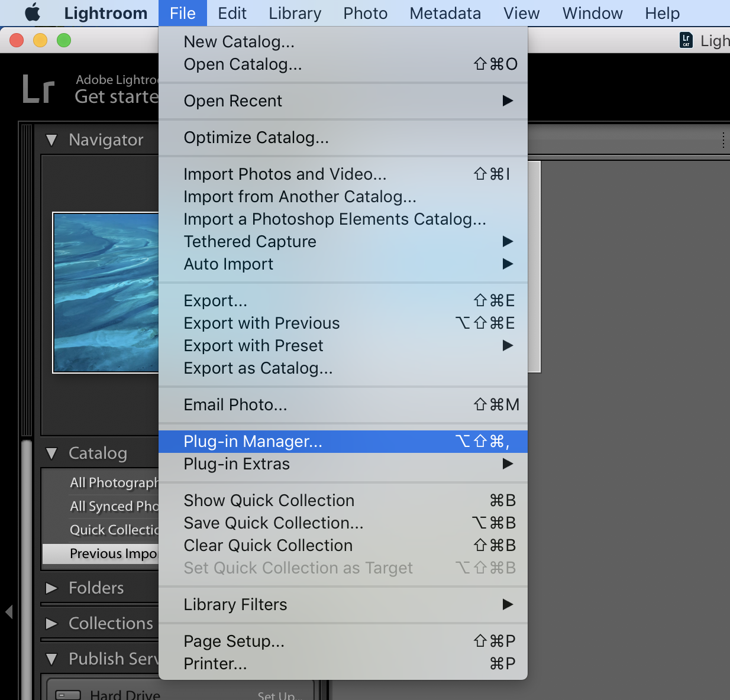The height and width of the screenshot is (700, 730).
Task: Select Optimize Catalog… menu item
Action: tap(343, 138)
